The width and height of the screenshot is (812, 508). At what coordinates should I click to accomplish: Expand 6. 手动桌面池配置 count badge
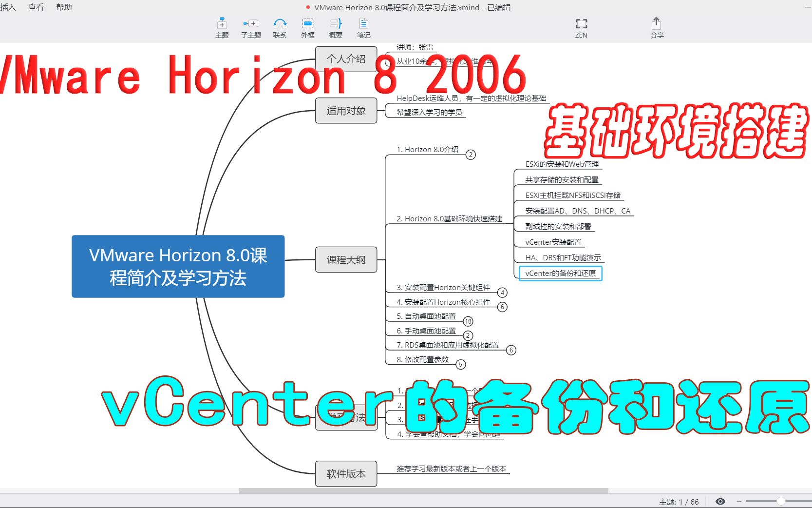click(x=468, y=335)
